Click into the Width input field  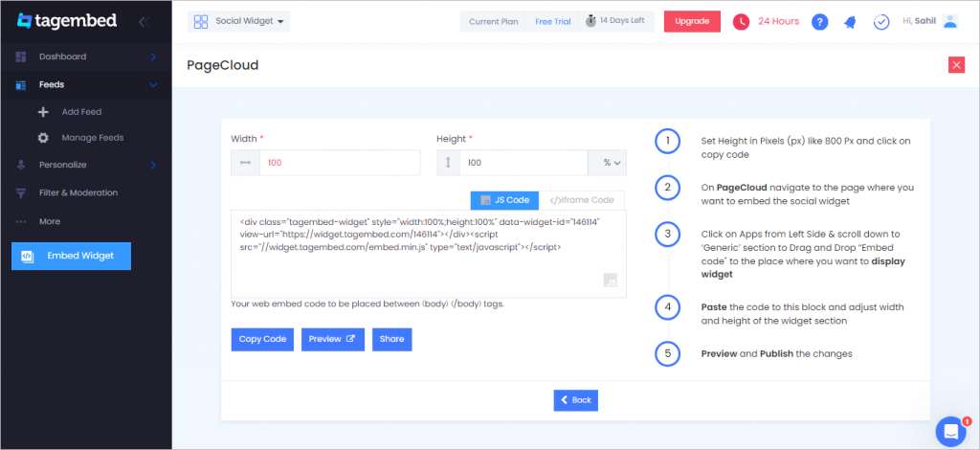(x=340, y=163)
